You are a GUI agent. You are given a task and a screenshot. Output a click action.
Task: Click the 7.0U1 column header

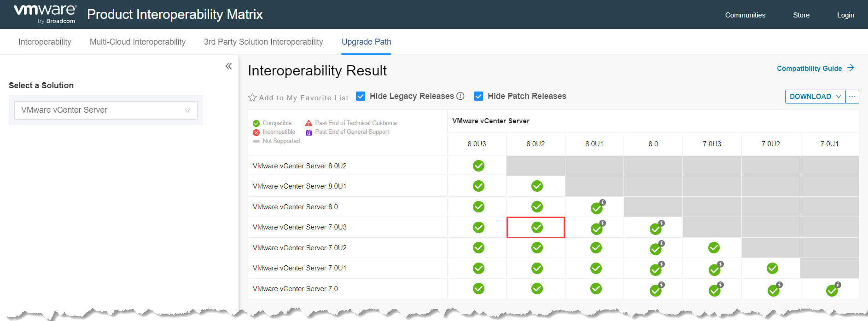tap(829, 144)
